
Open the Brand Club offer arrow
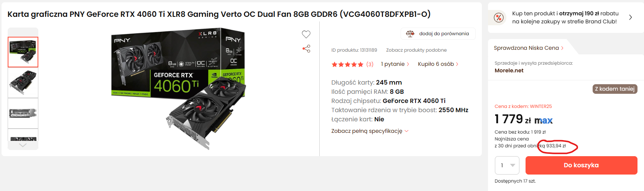pyautogui.click(x=631, y=17)
